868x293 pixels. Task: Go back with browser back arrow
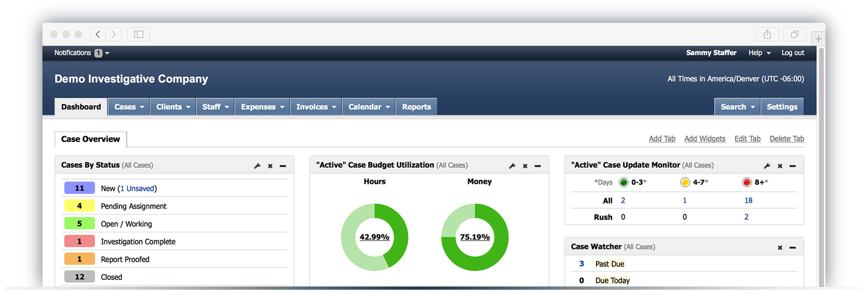pos(98,34)
